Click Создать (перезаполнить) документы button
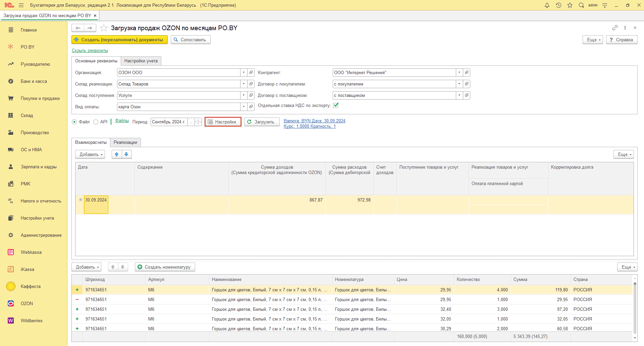The height and width of the screenshot is (346, 644). coord(119,40)
